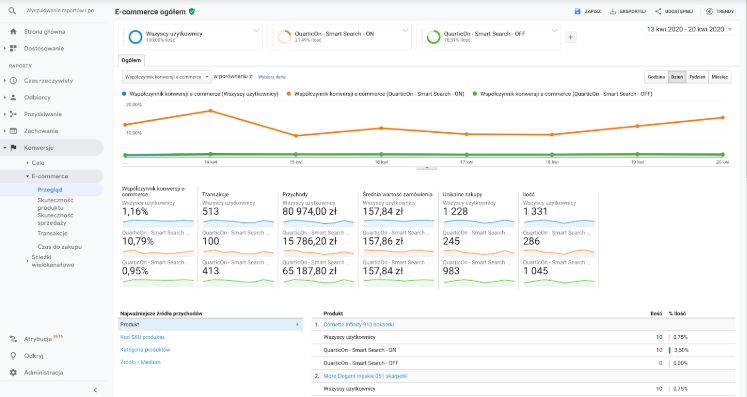Select the Godzina time granularity
The image size is (747, 397).
(x=656, y=77)
